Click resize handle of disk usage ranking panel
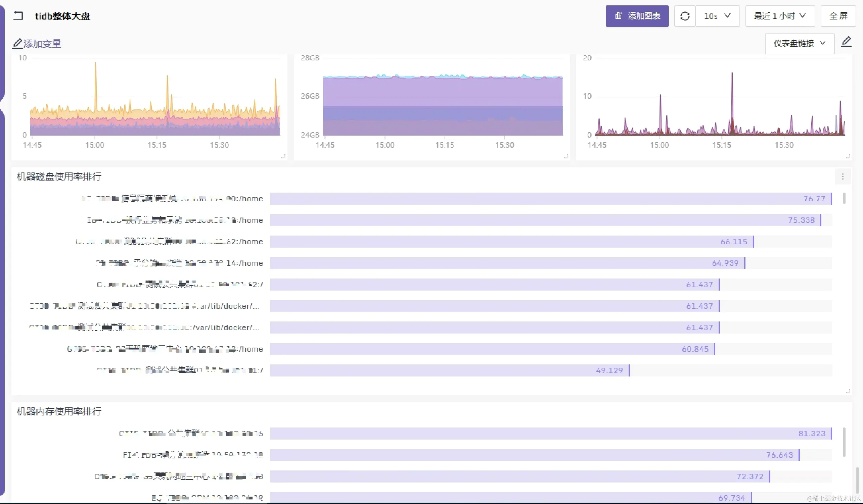Viewport: 863px width, 504px height. (848, 391)
